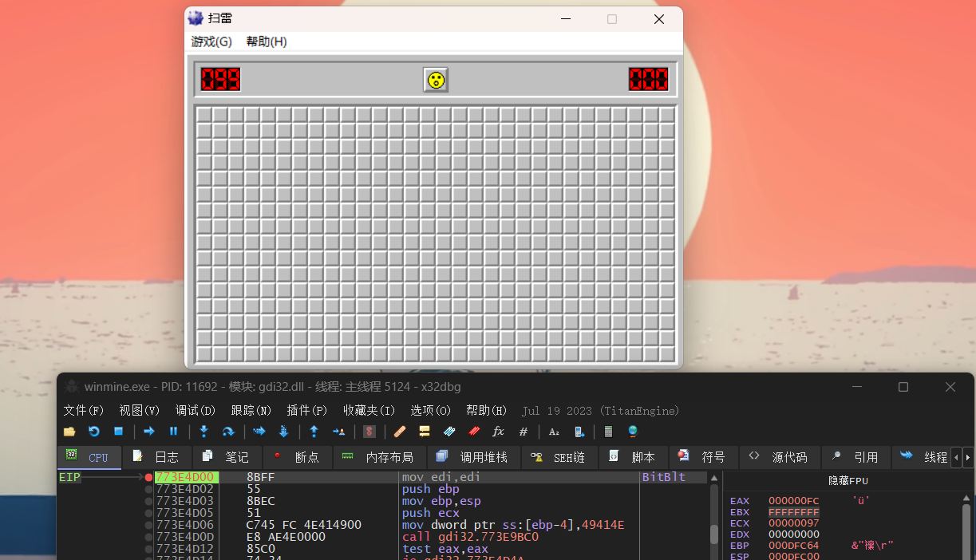
Task: Switch to the 断点 tab
Action: tap(296, 458)
